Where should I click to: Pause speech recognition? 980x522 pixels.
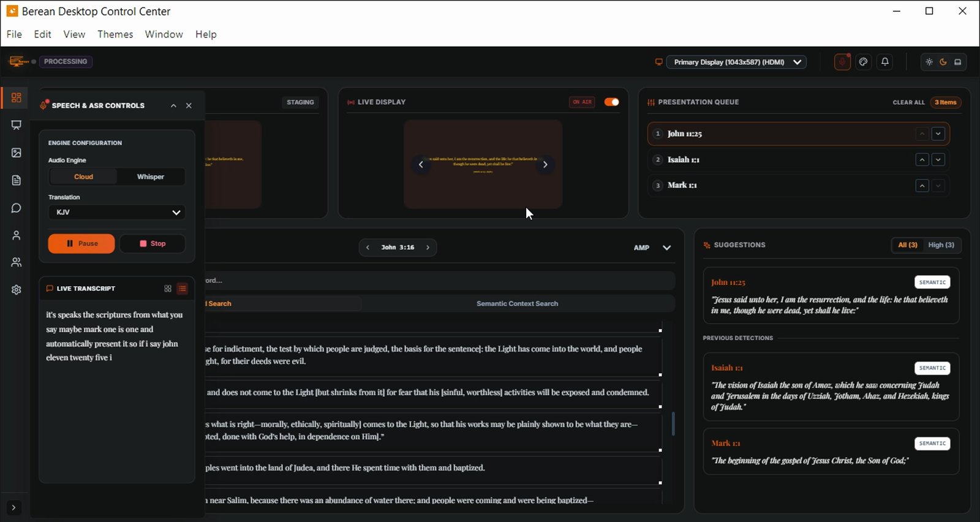(81, 243)
